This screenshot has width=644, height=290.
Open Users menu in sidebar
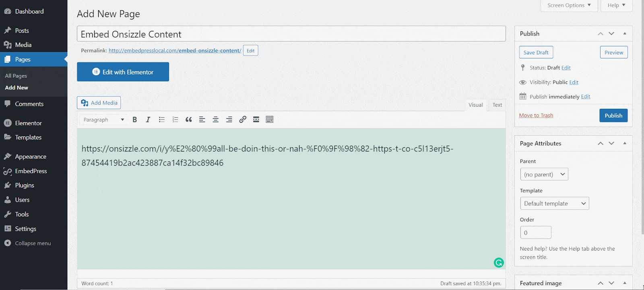click(x=34, y=200)
